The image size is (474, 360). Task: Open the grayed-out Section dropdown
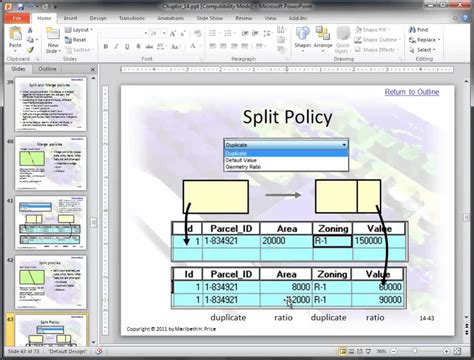tap(79, 50)
